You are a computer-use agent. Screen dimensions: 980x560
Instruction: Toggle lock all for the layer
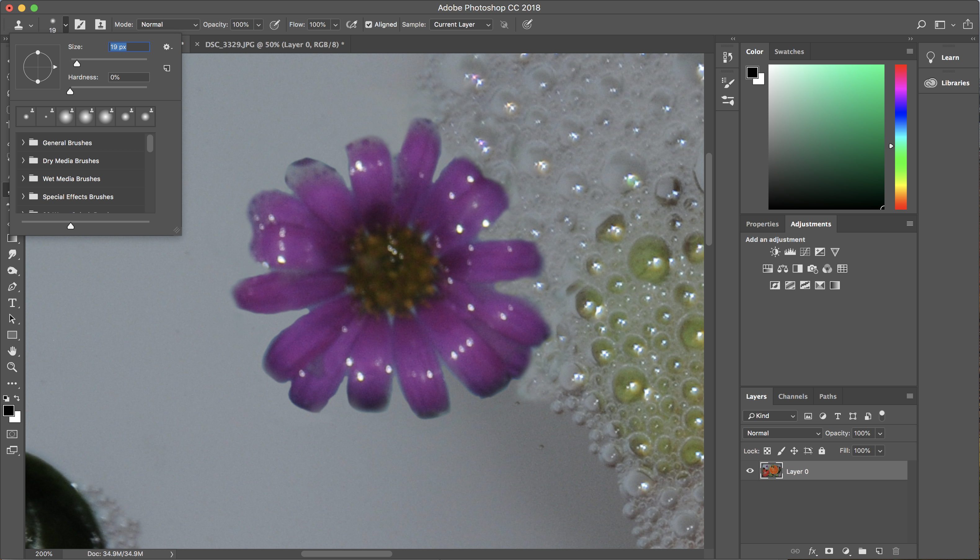[x=822, y=451]
